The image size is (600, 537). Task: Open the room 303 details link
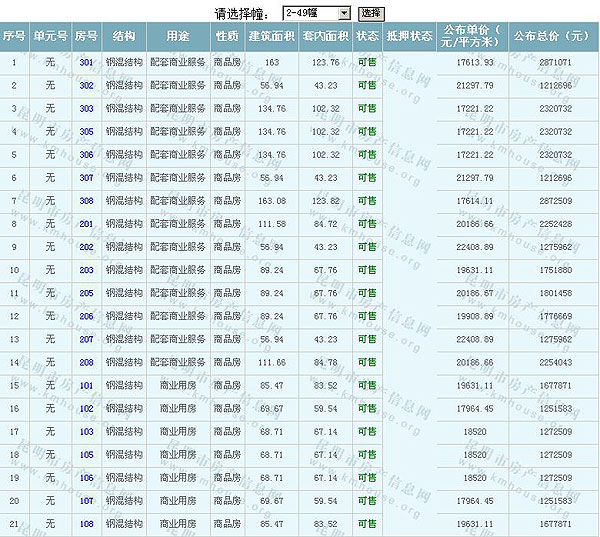[86, 108]
